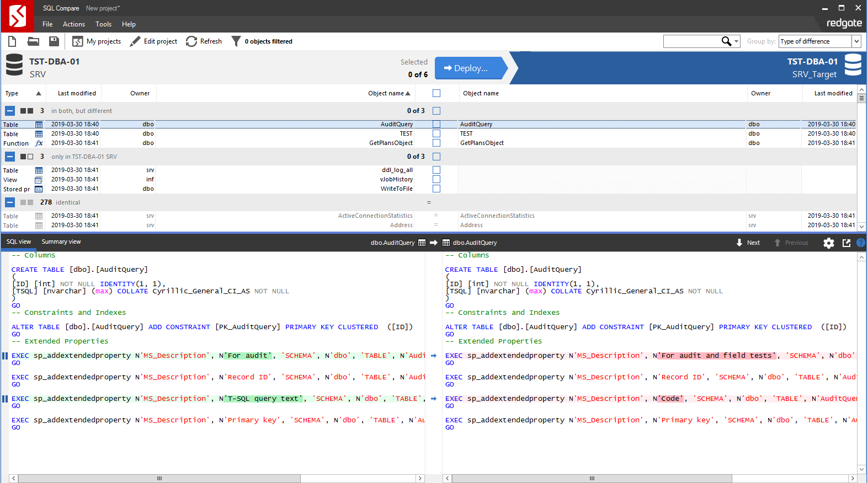The image size is (868, 483).
Task: Click arrow marker beside 'For audit' difference
Action: click(434, 356)
